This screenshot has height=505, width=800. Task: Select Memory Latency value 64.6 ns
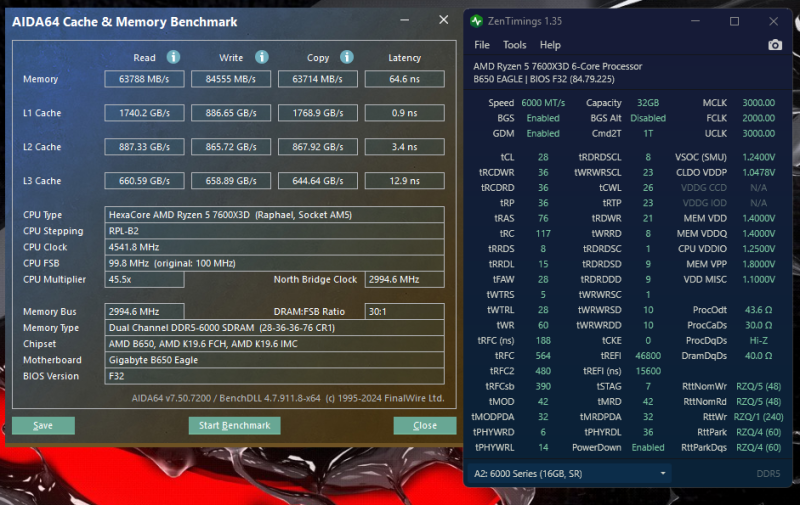pyautogui.click(x=405, y=79)
